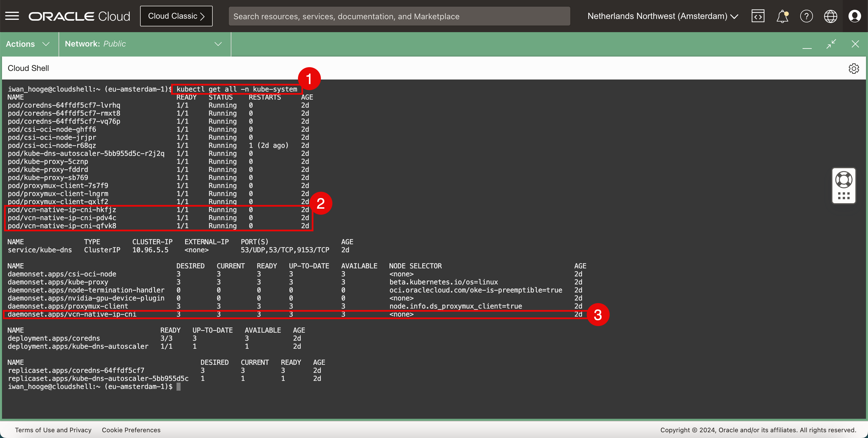868x438 pixels.
Task: Close the Cloud Shell panel
Action: click(855, 44)
